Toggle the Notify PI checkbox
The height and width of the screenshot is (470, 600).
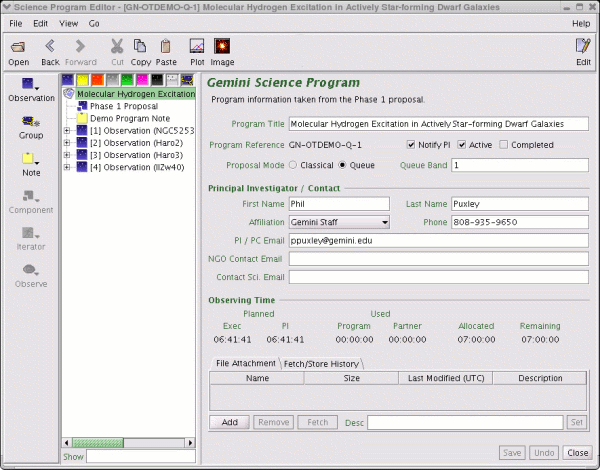pos(411,145)
